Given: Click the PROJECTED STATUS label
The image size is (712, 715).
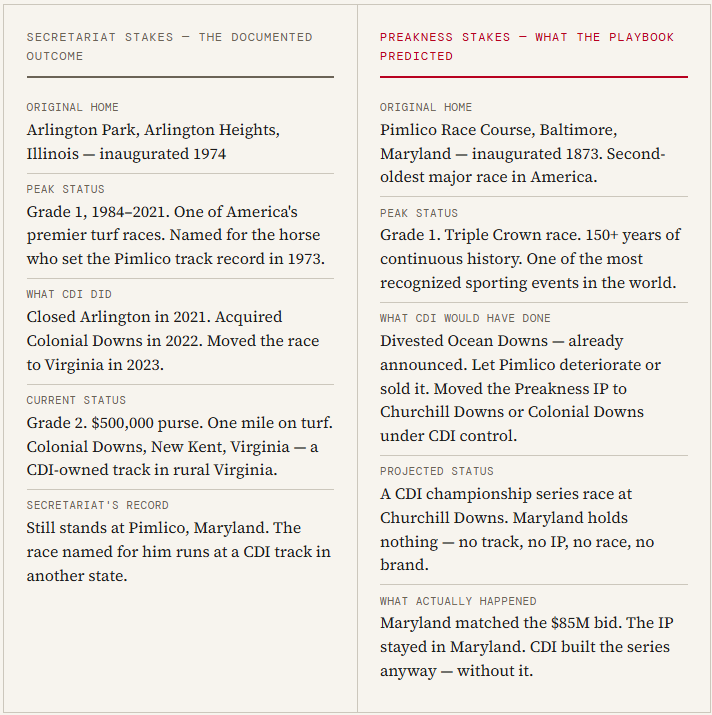Looking at the screenshot, I should tap(437, 471).
